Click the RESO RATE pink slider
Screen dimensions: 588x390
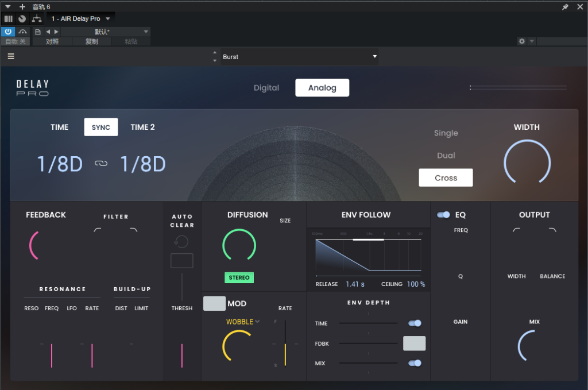[92, 355]
